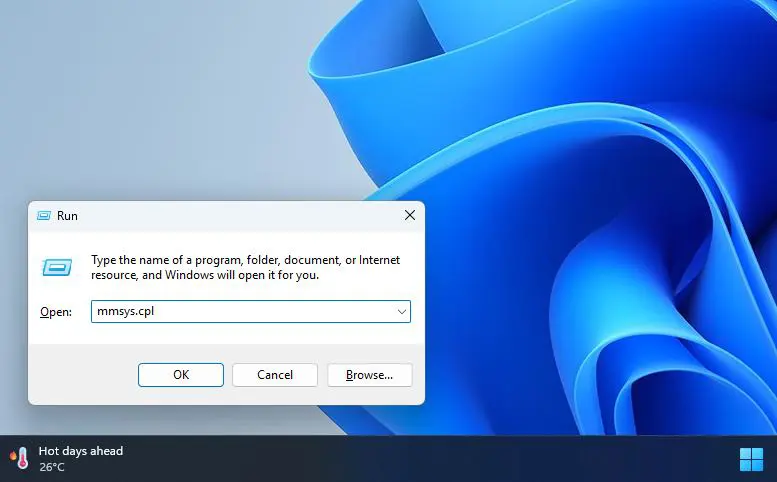Click OK in the Run dialog
The width and height of the screenshot is (777, 482).
tap(181, 375)
